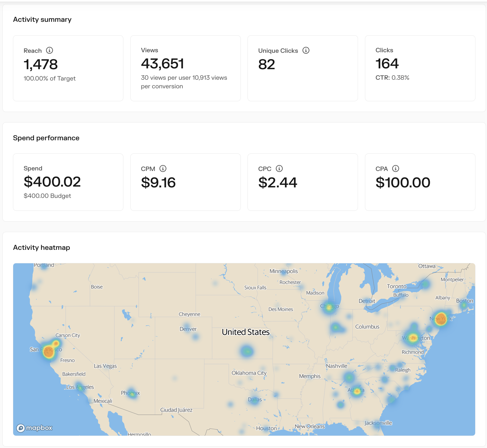Click the Fresno label on the map

(67, 360)
